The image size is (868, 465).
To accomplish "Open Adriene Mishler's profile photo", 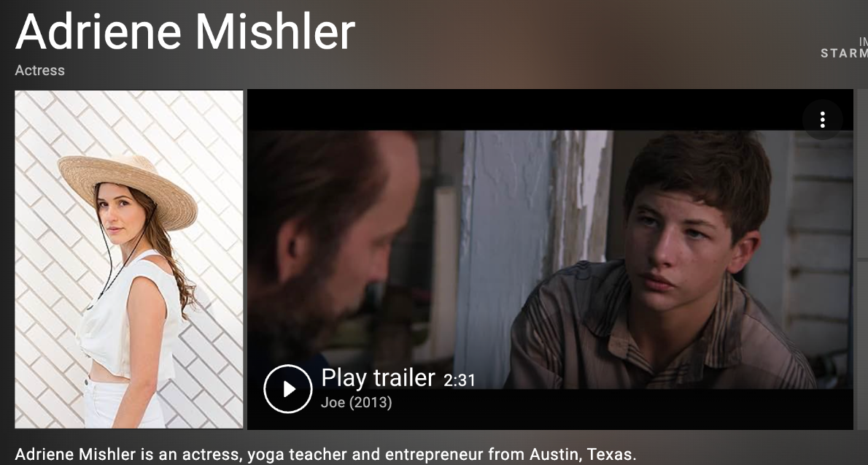I will (x=128, y=259).
